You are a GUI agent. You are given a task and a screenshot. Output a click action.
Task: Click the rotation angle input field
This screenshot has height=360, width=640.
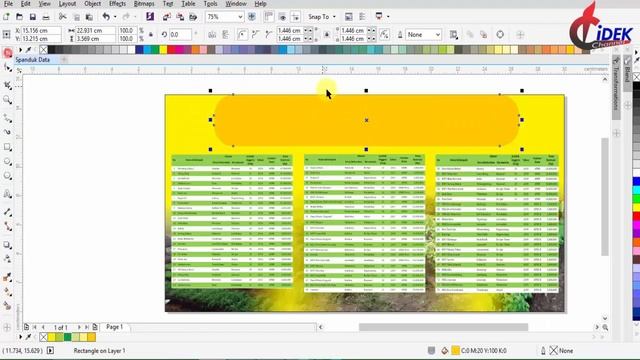click(180, 35)
